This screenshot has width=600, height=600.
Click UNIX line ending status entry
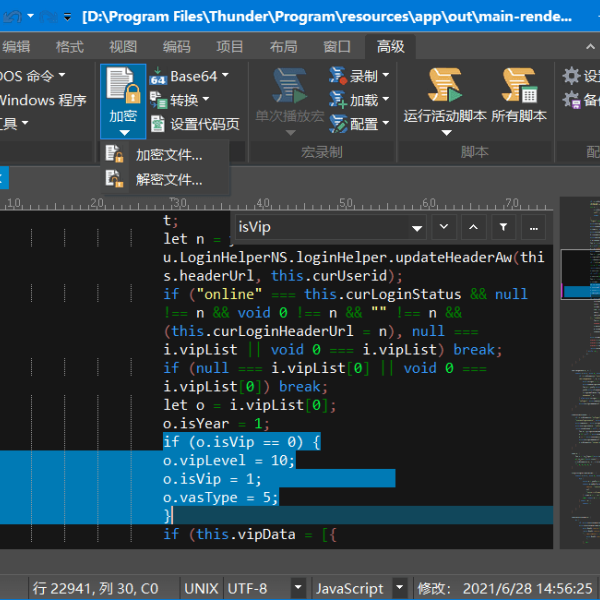pos(201,588)
